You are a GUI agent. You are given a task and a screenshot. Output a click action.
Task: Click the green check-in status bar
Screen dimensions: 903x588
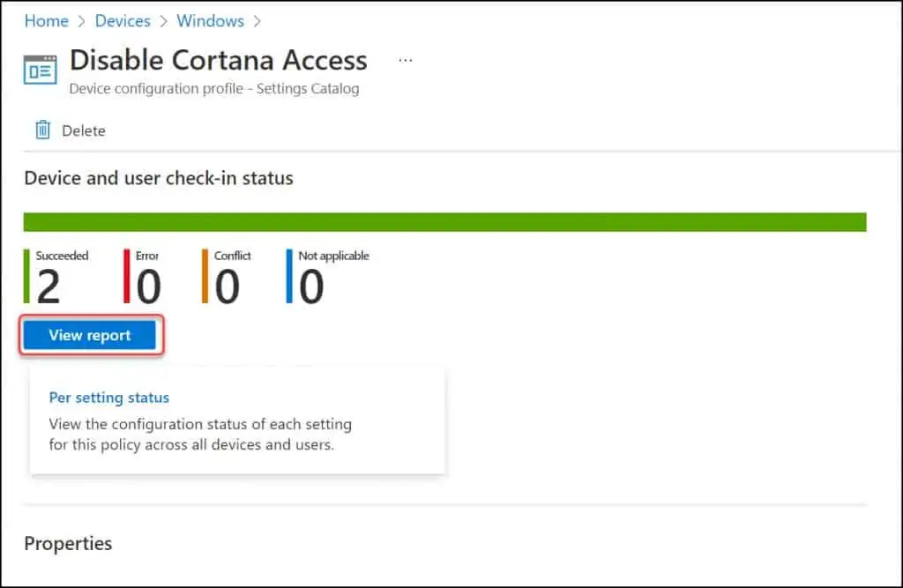click(444, 222)
